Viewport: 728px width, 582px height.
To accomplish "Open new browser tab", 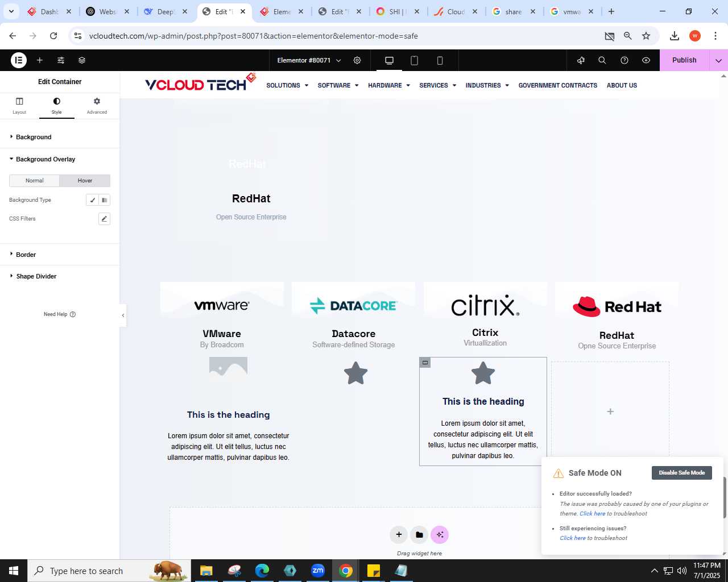I will point(611,11).
